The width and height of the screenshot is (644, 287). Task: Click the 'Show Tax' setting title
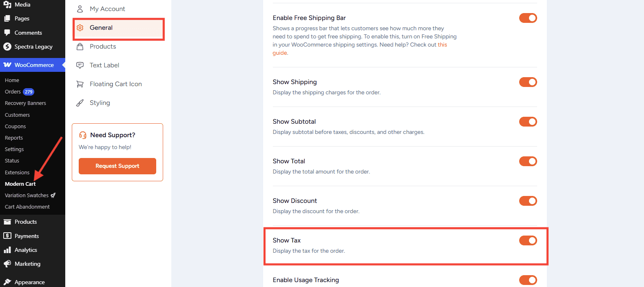point(287,240)
